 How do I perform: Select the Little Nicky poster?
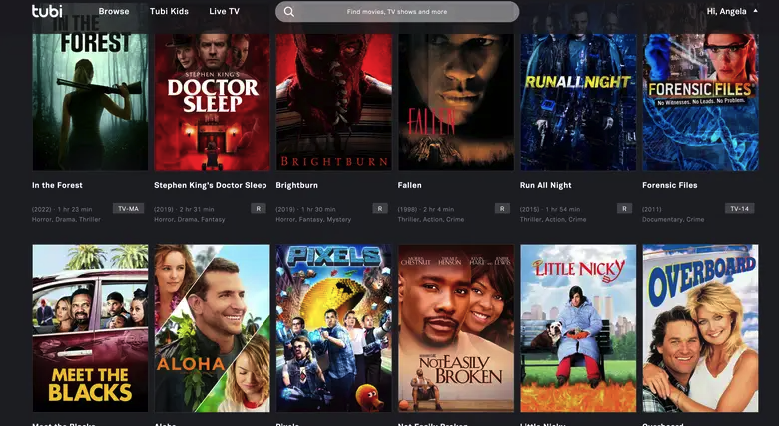pos(578,328)
